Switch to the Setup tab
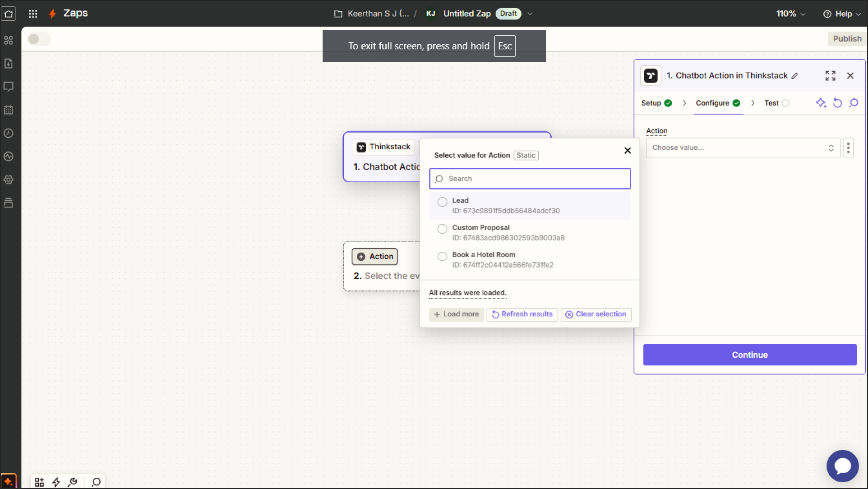 [656, 103]
